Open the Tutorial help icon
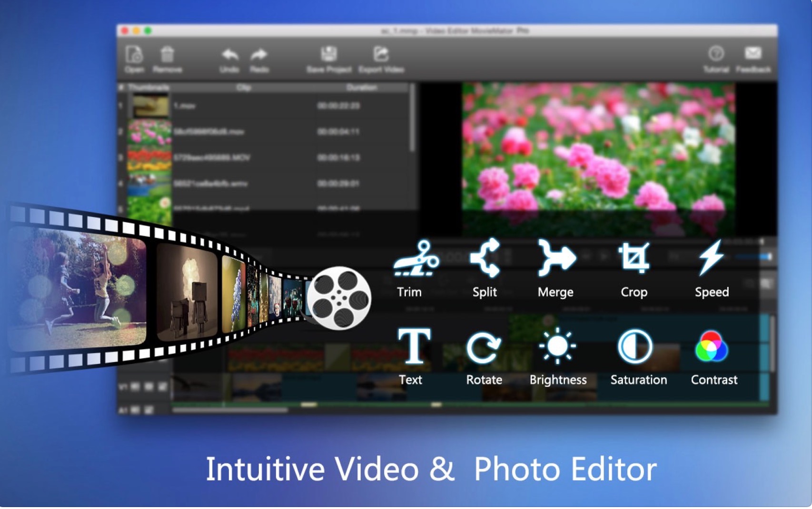The width and height of the screenshot is (812, 509). 716,53
